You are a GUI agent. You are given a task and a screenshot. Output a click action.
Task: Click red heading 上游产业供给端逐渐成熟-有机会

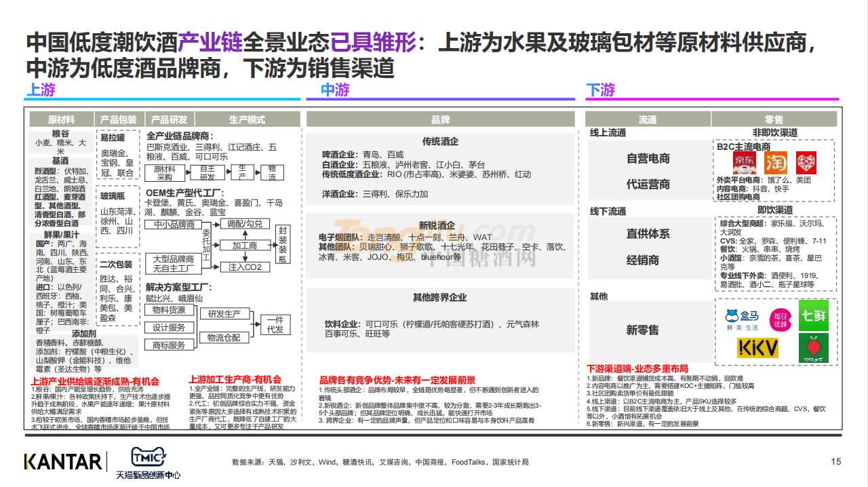[95, 382]
